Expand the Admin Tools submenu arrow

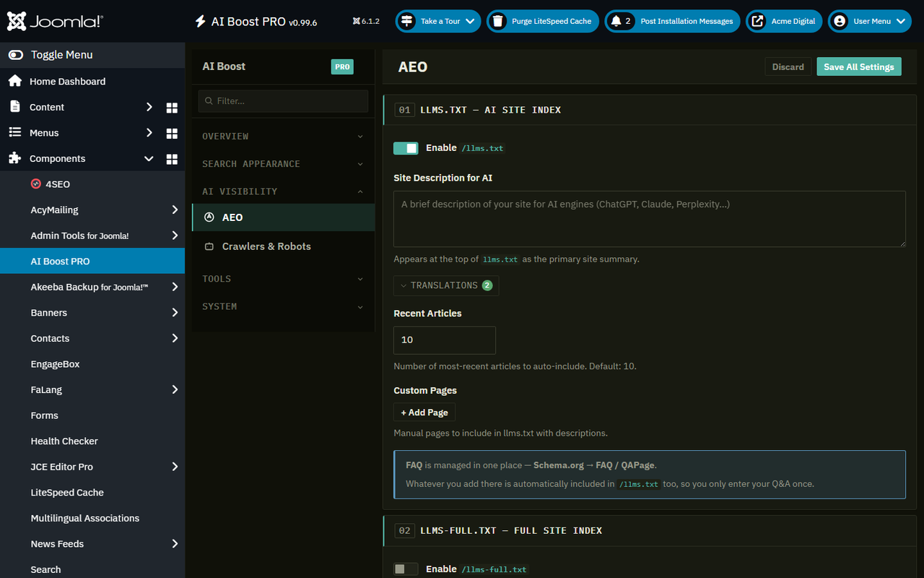[175, 236]
